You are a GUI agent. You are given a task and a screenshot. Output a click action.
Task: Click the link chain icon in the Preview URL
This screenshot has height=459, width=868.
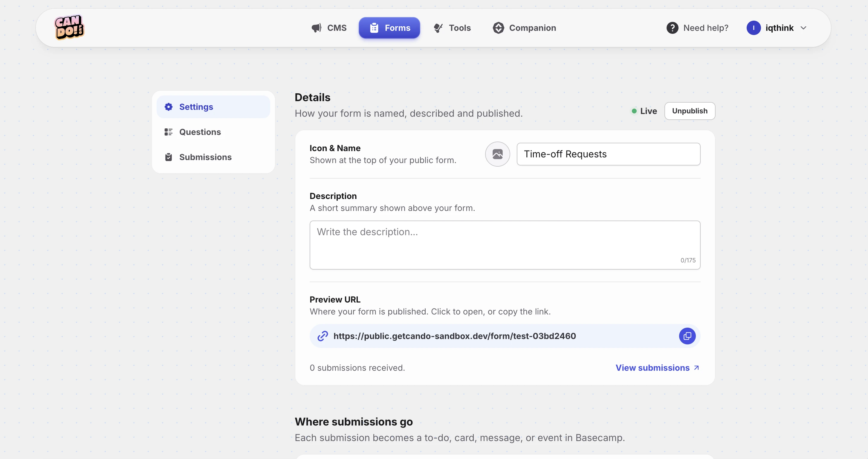coord(323,336)
